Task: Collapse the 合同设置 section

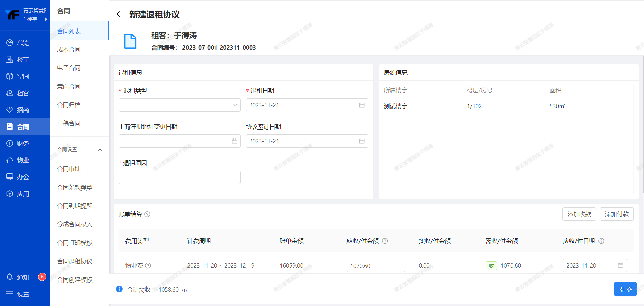Action: (x=100, y=150)
